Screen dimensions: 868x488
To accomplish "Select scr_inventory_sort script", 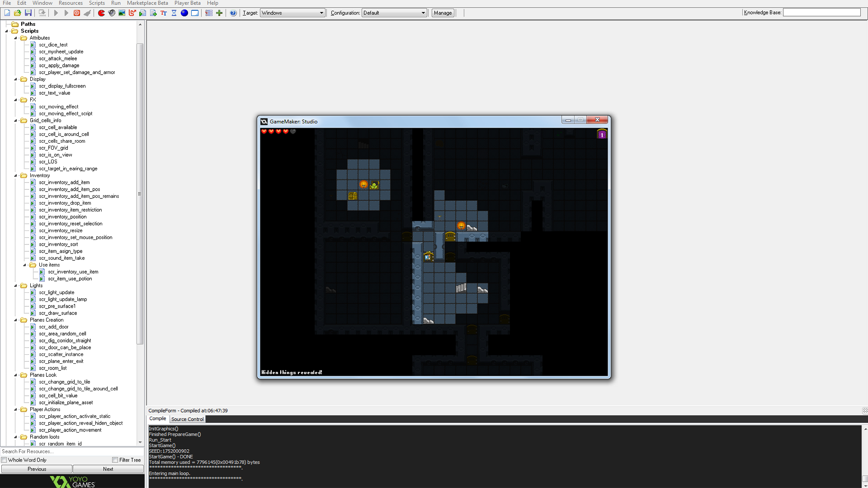I will (x=58, y=244).
